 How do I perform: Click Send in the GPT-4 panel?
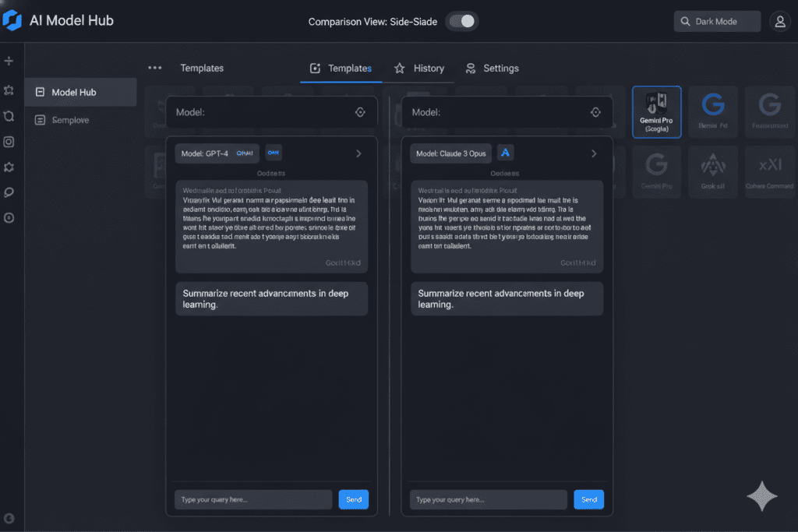pos(353,499)
